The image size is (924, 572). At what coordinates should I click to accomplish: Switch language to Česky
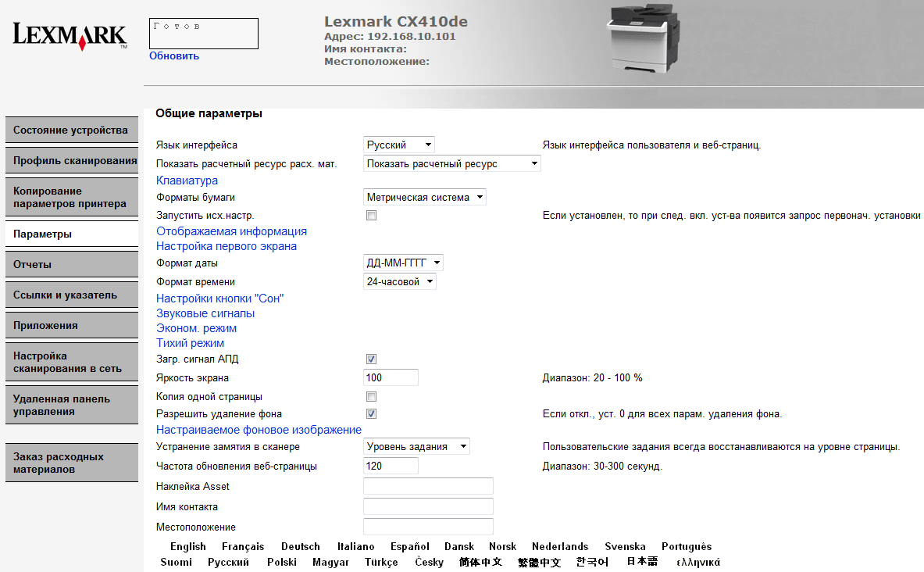429,562
